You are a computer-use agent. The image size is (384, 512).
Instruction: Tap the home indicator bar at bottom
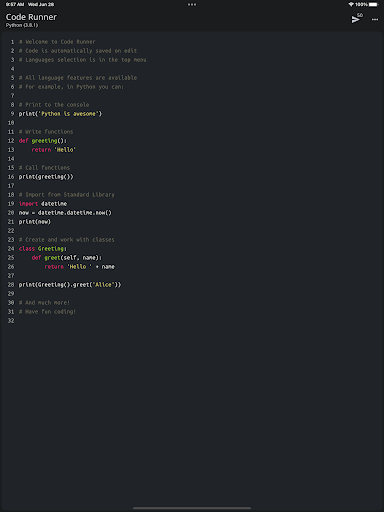click(x=192, y=508)
